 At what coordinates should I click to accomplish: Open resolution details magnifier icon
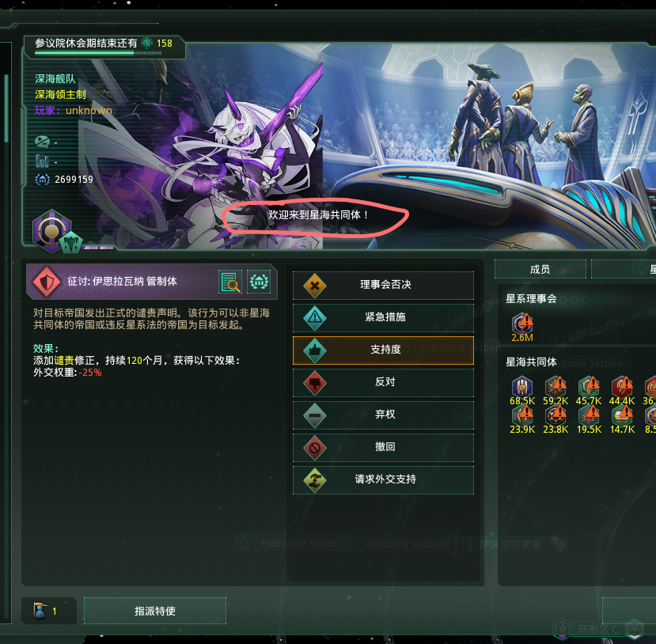[230, 282]
